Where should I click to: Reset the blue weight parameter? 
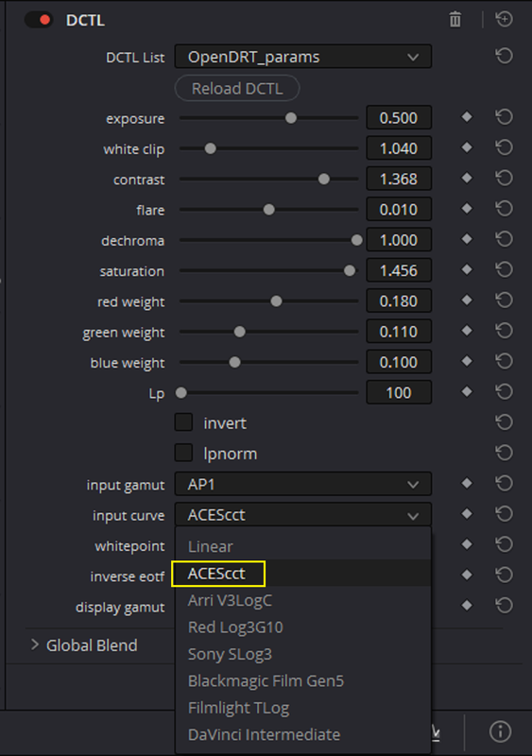(504, 362)
